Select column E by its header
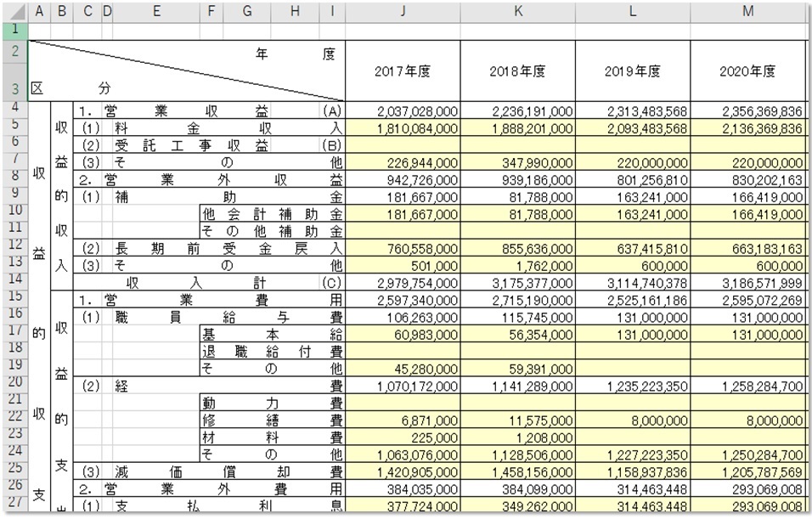This screenshot has height=519, width=812. (156, 12)
